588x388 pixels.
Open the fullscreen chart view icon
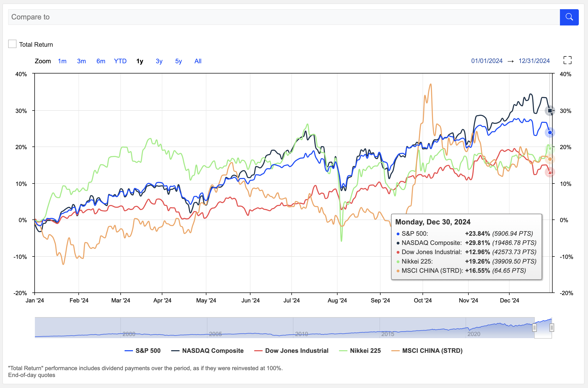point(568,60)
